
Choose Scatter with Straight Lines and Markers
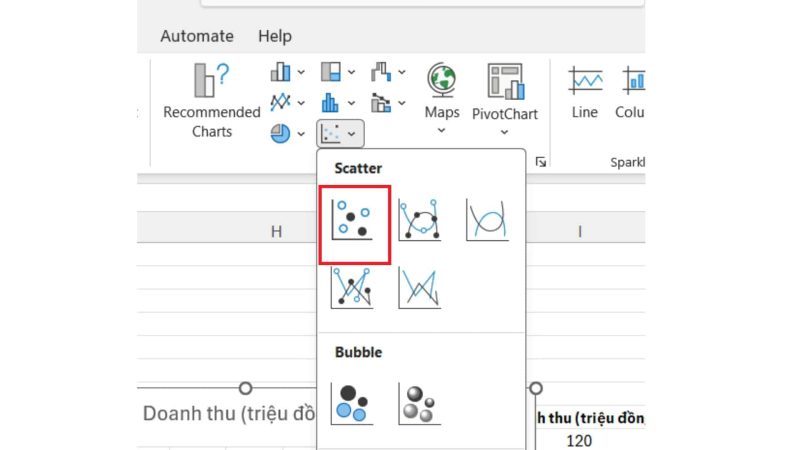click(x=352, y=288)
